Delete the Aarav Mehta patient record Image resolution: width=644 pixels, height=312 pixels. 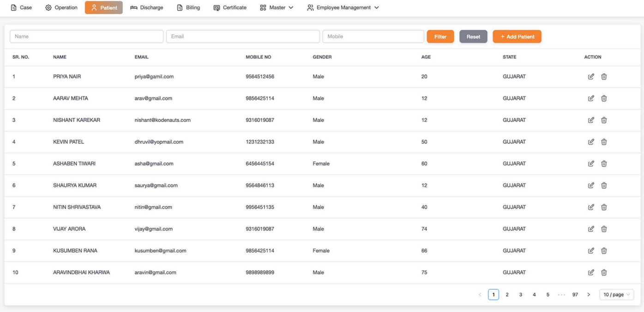(604, 98)
